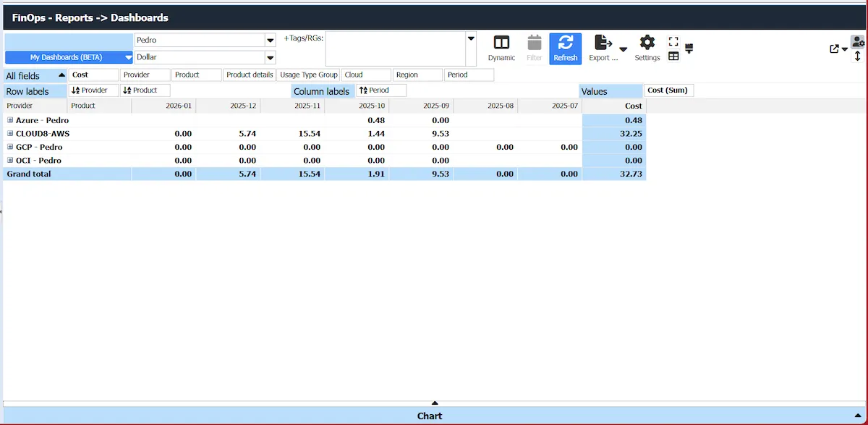The image size is (868, 425).
Task: Click the user settings icon
Action: pos(858,42)
